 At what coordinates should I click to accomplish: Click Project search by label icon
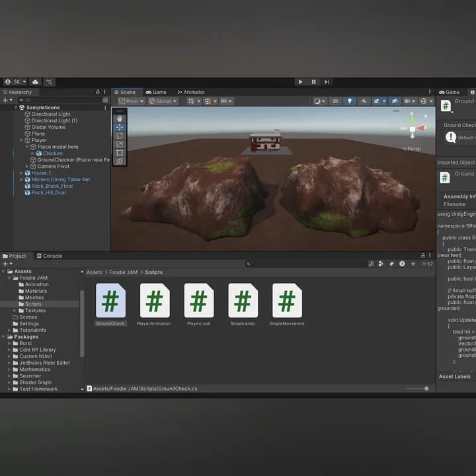tap(391, 264)
